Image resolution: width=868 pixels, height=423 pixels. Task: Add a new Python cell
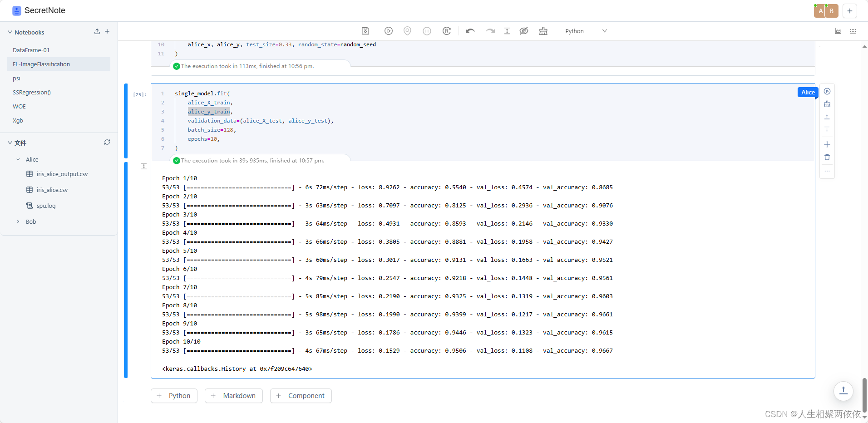point(174,396)
